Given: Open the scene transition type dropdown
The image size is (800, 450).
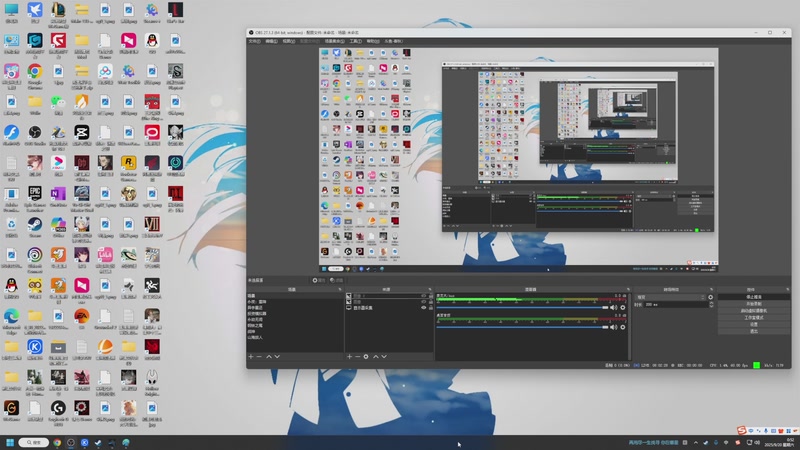Looking at the screenshot, I should pyautogui.click(x=670, y=297).
